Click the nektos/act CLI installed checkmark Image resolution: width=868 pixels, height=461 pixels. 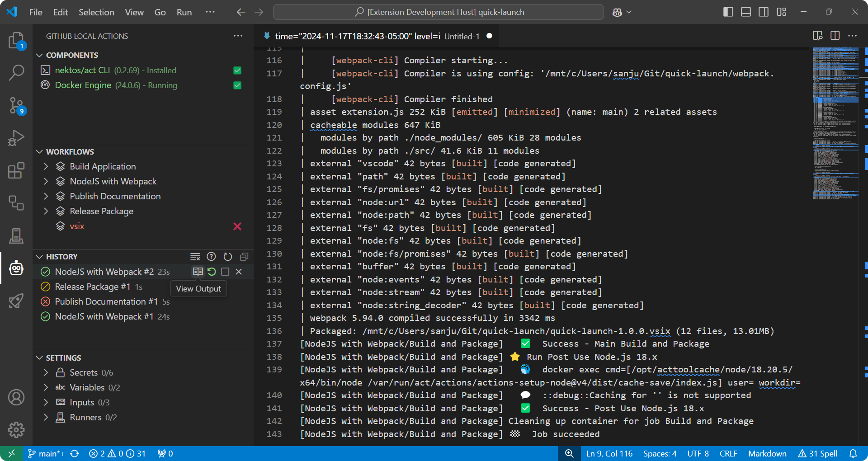click(x=237, y=71)
